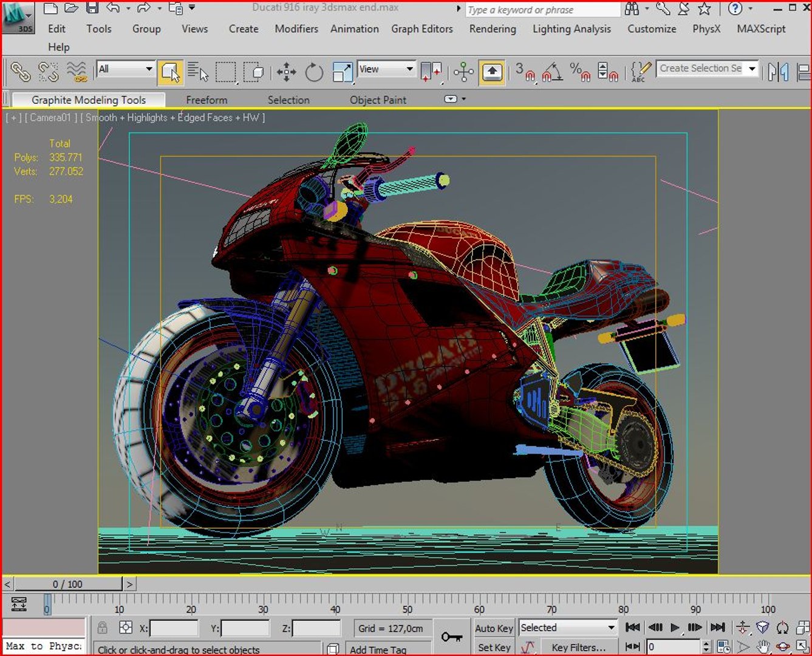
Task: Open the 3ds Max application menu logo
Action: pyautogui.click(x=17, y=17)
